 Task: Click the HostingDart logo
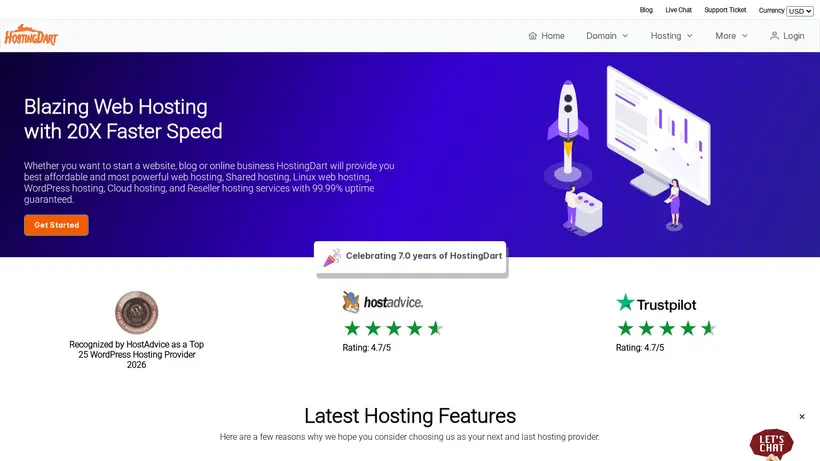[x=31, y=34]
